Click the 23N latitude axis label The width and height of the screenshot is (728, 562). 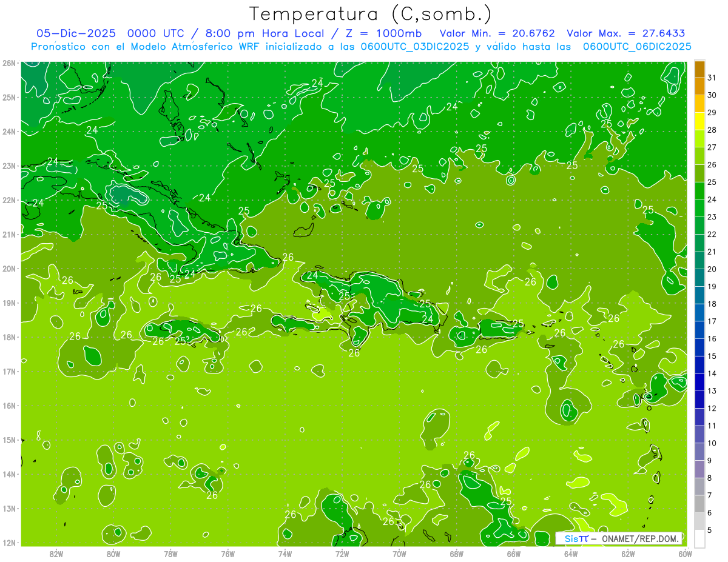coord(9,166)
